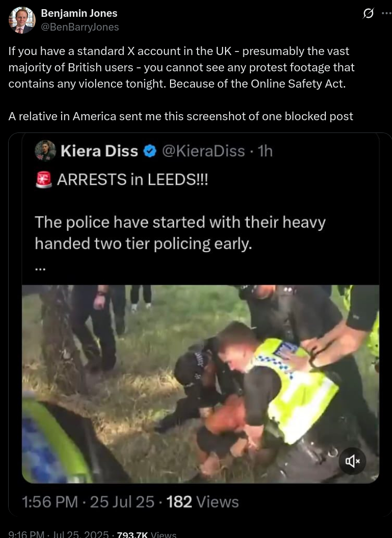Click the red siren emoji before ARRESTS
This screenshot has width=392, height=538.
(x=44, y=179)
